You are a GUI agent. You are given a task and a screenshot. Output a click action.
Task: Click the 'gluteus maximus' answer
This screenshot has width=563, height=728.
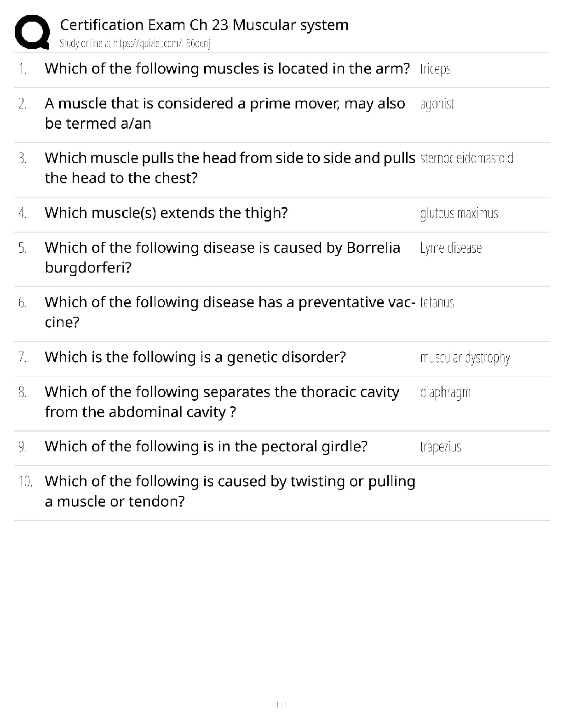459,213
